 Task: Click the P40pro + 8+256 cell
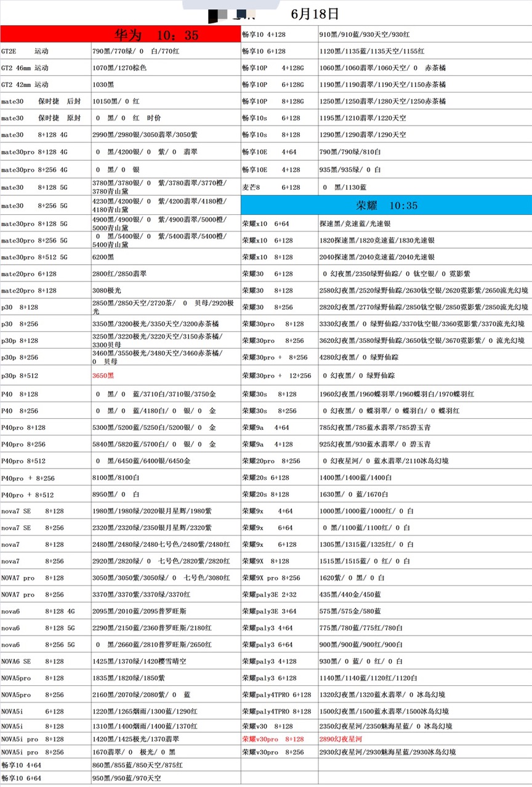click(x=46, y=478)
